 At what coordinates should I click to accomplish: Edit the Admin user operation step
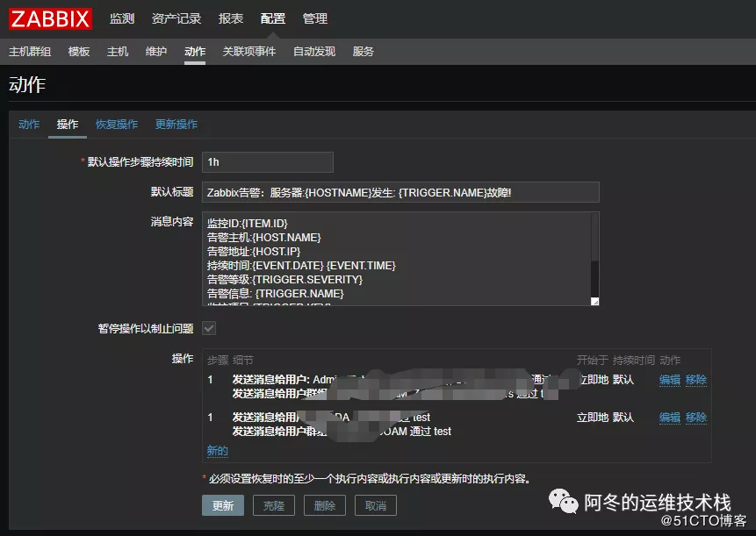[x=670, y=380]
